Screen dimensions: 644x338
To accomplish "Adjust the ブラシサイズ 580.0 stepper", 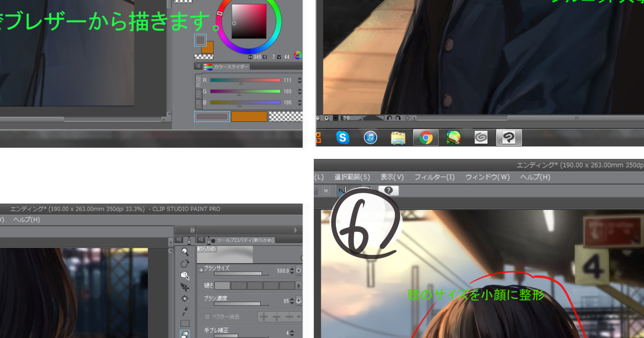I will coord(291,271).
